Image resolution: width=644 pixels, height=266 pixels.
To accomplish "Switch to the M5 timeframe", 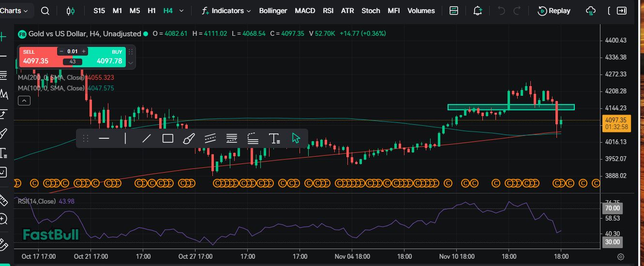I will point(135,11).
